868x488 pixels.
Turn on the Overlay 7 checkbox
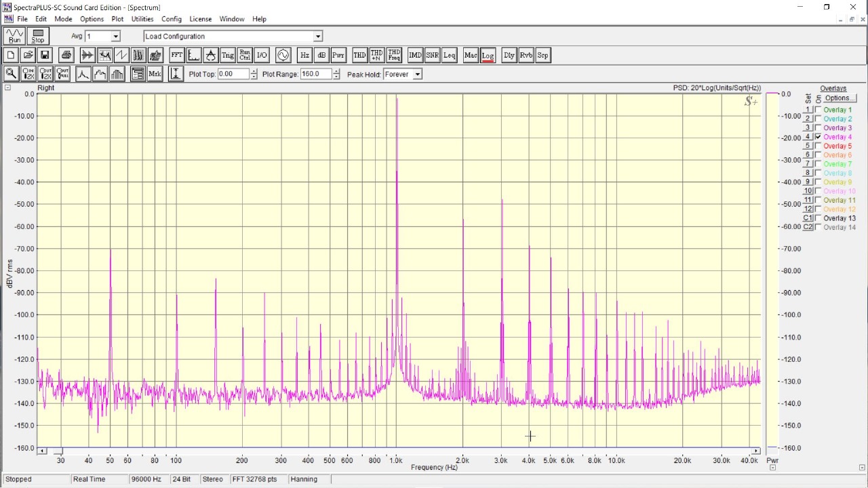pyautogui.click(x=818, y=164)
